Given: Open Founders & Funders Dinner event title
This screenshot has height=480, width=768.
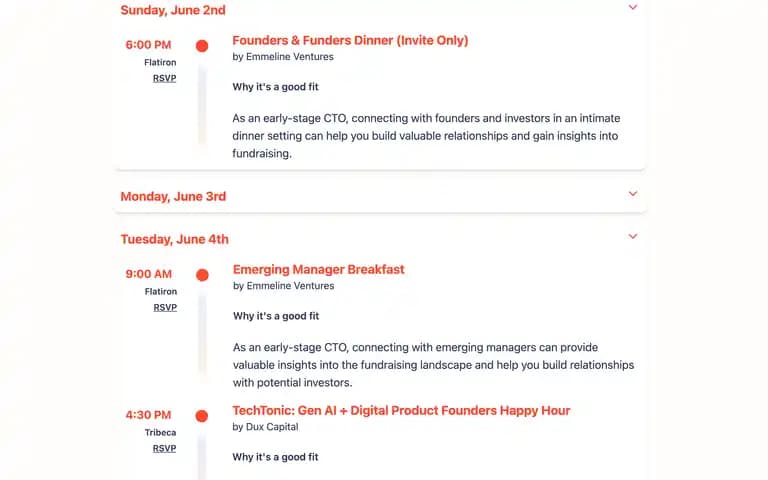Looking at the screenshot, I should [x=350, y=41].
